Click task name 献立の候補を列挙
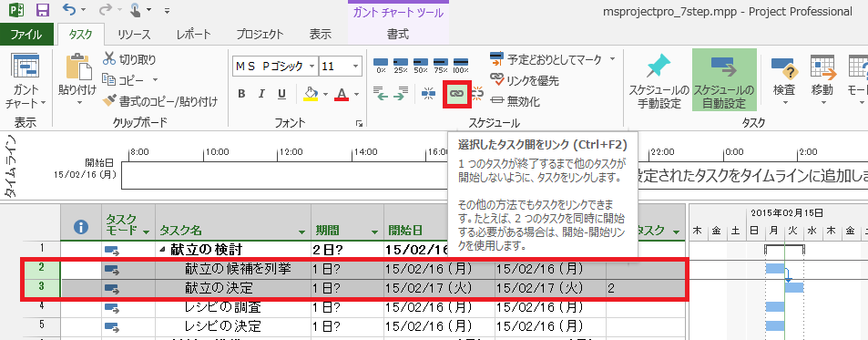Viewport: 868px width, 340px height. tap(238, 269)
